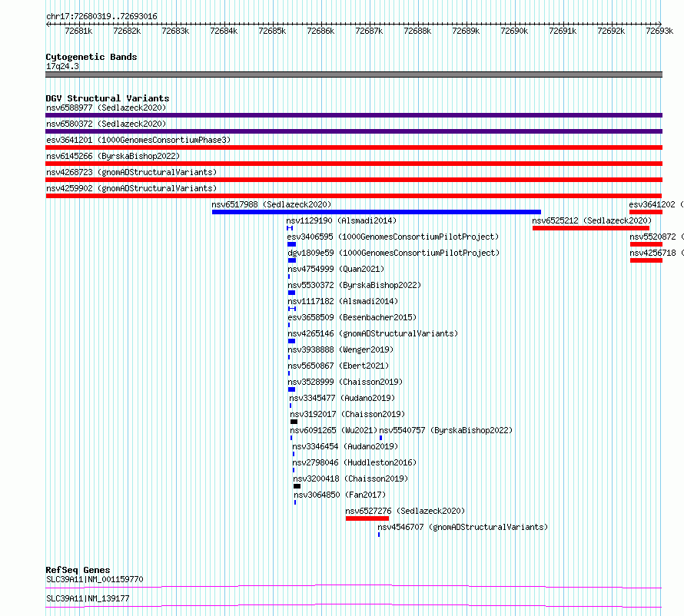Click the nsv2798046 (Huddleston2016) label
The width and height of the screenshot is (684, 616).
354,462
